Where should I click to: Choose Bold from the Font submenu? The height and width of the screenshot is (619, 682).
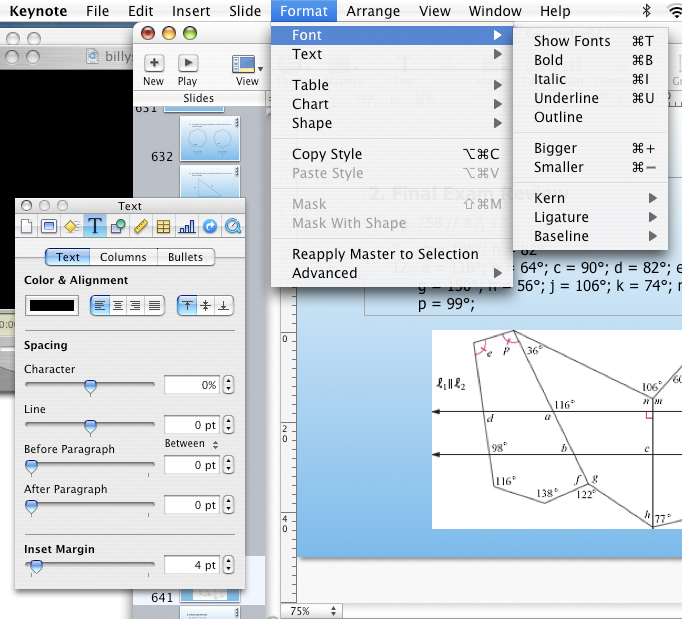pyautogui.click(x=549, y=60)
